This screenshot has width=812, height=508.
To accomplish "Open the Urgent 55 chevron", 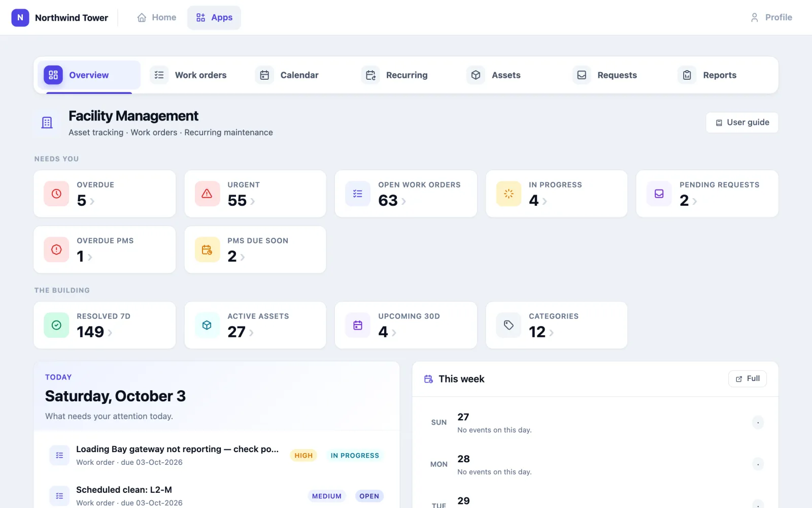I will tap(253, 202).
